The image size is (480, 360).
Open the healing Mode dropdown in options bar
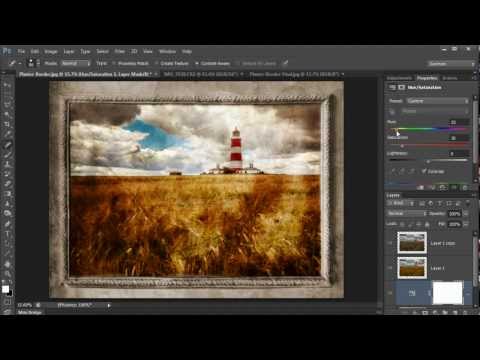pyautogui.click(x=76, y=63)
